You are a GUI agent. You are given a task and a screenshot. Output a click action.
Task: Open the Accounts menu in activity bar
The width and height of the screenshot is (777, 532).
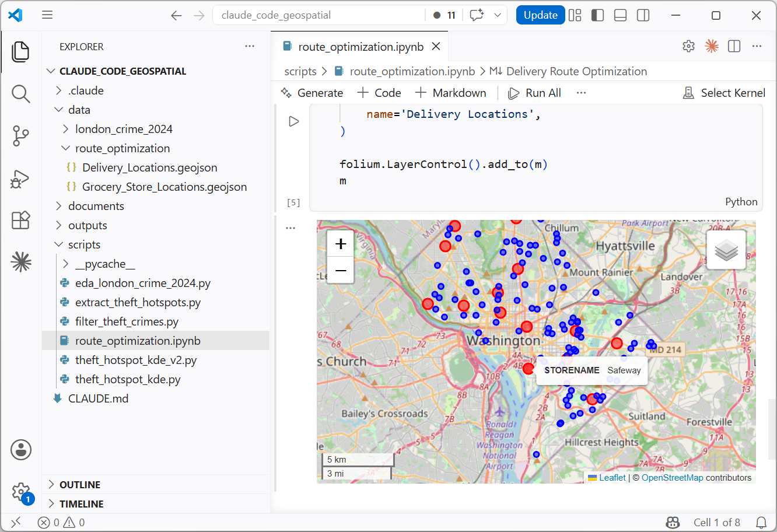pyautogui.click(x=21, y=450)
